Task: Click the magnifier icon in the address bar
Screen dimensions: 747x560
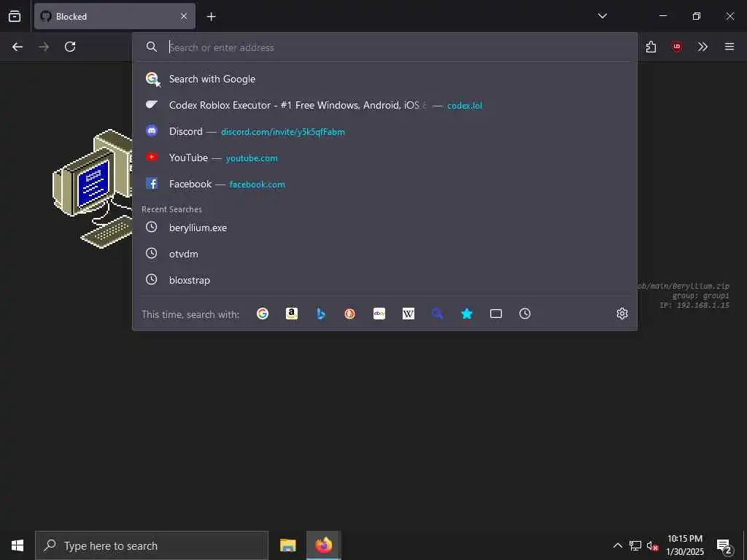Action: pyautogui.click(x=152, y=47)
